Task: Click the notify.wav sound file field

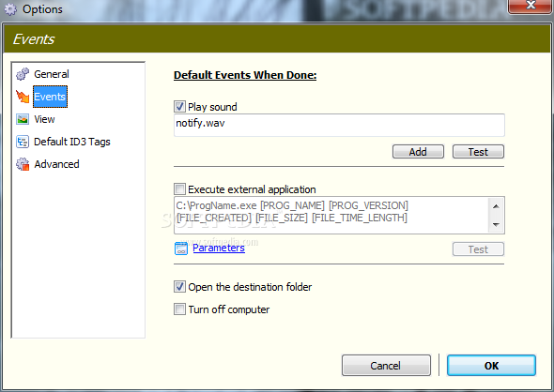Action: 339,125
